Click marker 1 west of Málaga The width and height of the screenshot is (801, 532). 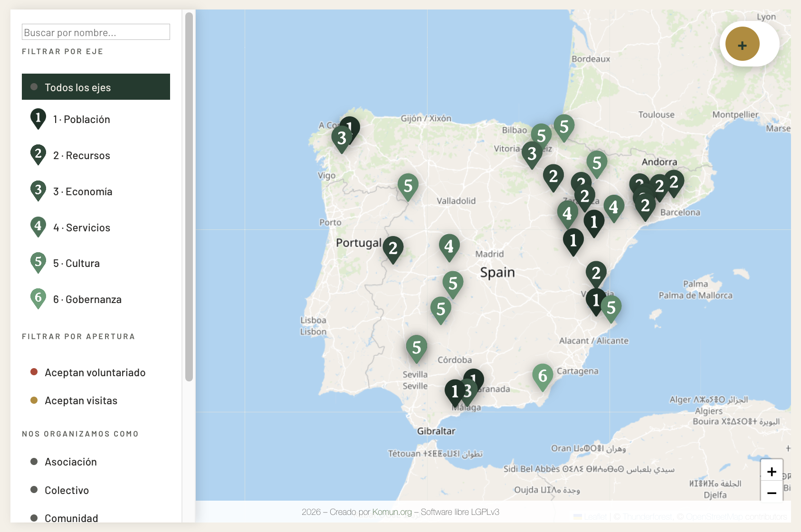(454, 392)
